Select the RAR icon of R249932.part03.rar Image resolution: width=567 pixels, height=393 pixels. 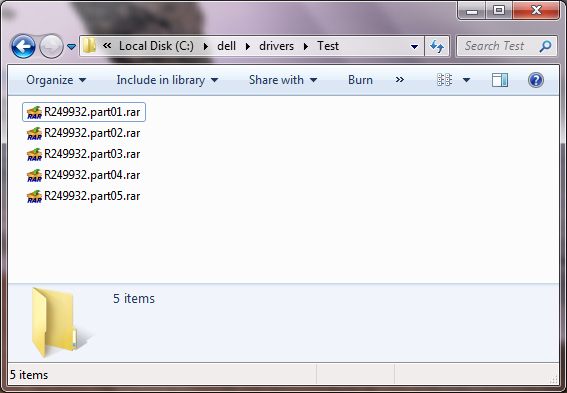34,154
